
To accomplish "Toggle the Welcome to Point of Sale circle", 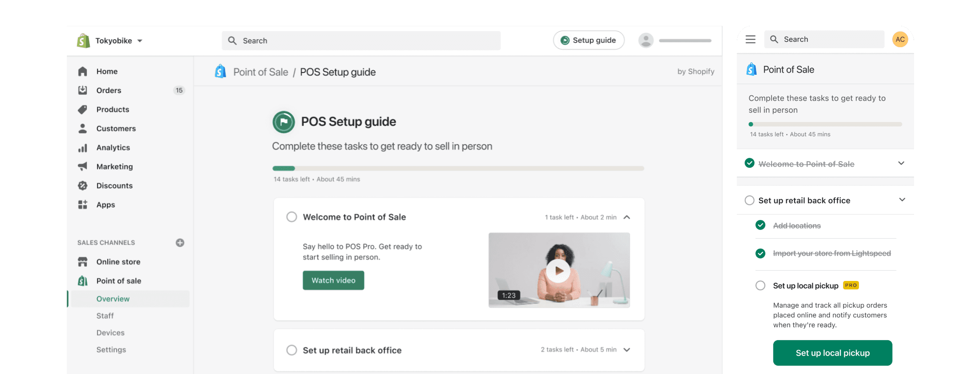I will click(x=292, y=217).
